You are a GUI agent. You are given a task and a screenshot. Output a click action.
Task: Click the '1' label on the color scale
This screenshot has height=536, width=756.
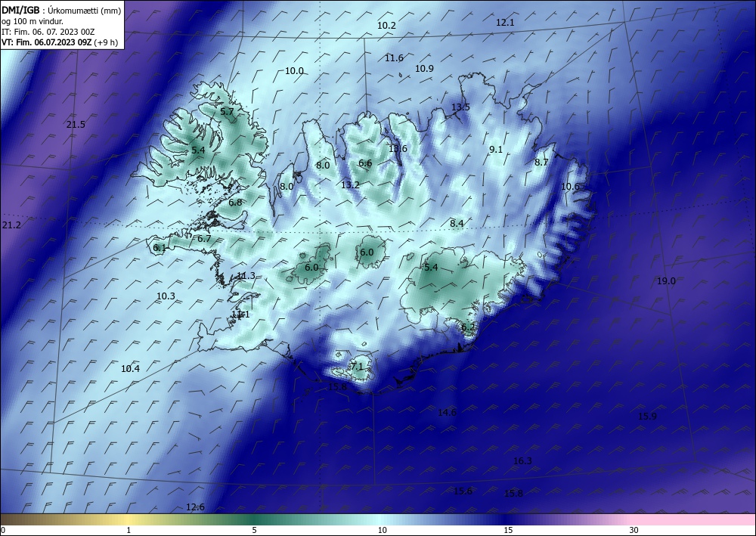pos(129,530)
